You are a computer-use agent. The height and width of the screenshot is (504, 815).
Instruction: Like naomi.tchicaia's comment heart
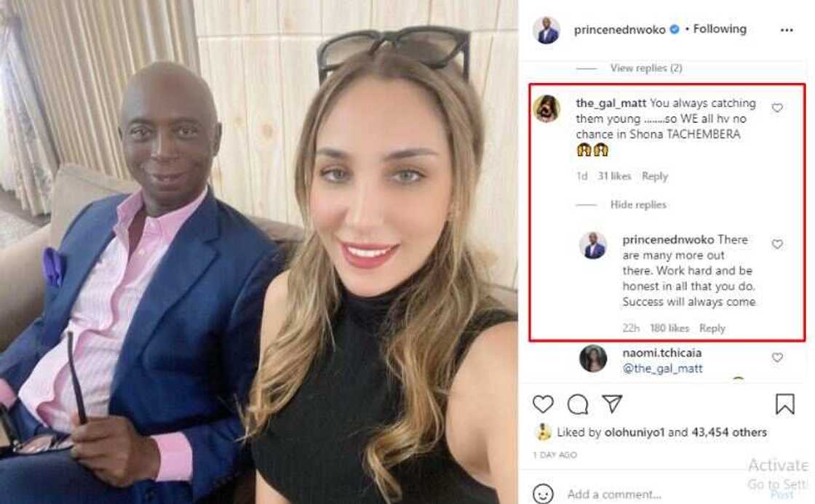(x=777, y=358)
